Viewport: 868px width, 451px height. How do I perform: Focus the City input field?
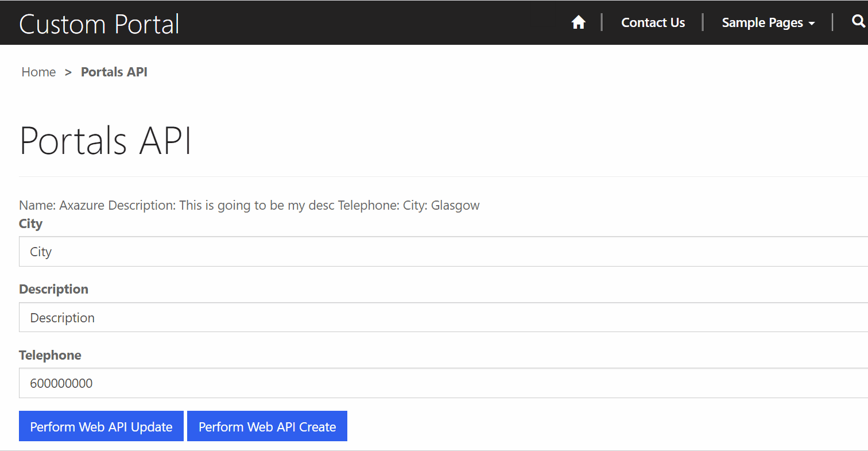443,252
